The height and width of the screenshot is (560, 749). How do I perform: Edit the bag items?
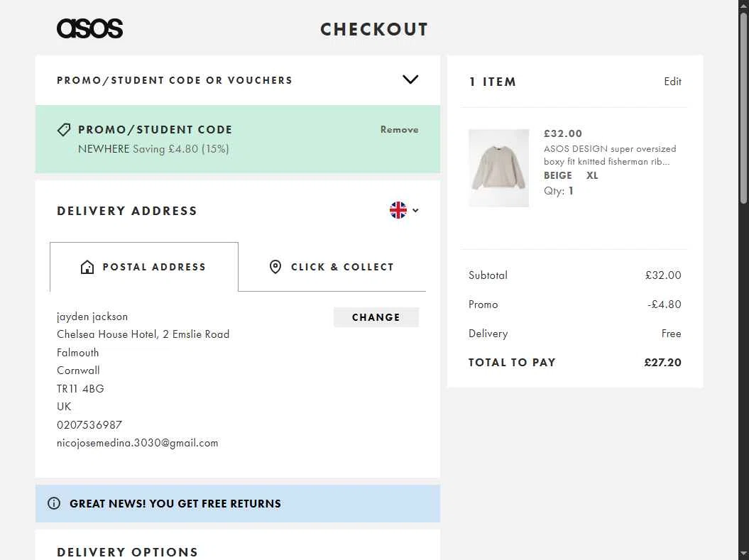(x=672, y=82)
